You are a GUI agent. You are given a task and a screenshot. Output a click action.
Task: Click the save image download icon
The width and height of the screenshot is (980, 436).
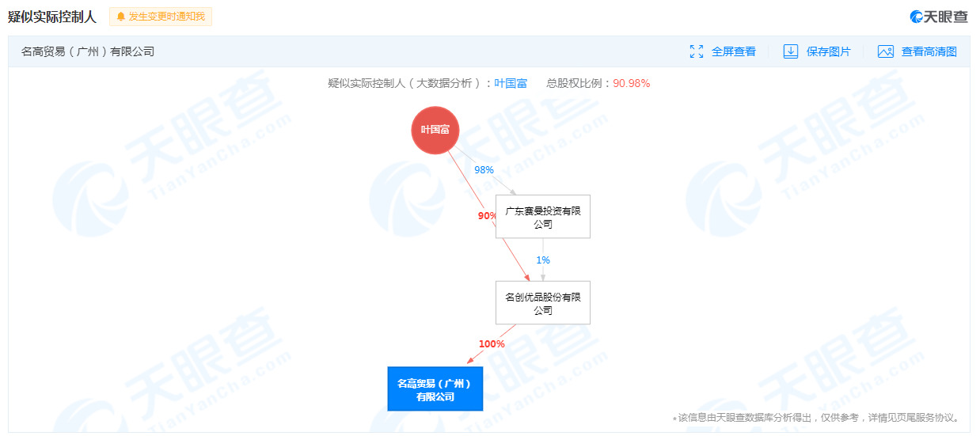(791, 51)
